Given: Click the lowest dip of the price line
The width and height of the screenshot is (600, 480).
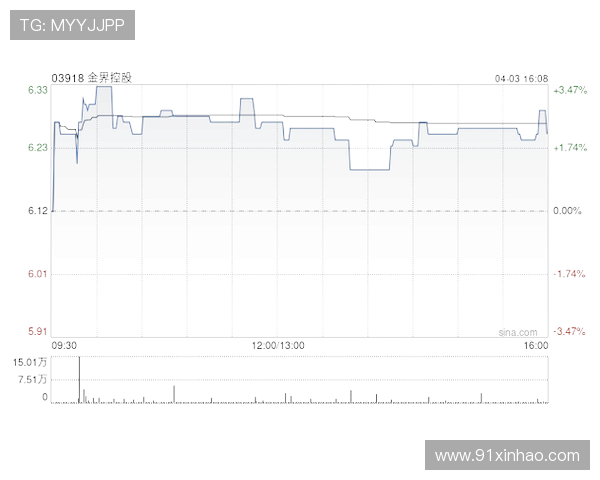Looking at the screenshot, I should (x=369, y=170).
